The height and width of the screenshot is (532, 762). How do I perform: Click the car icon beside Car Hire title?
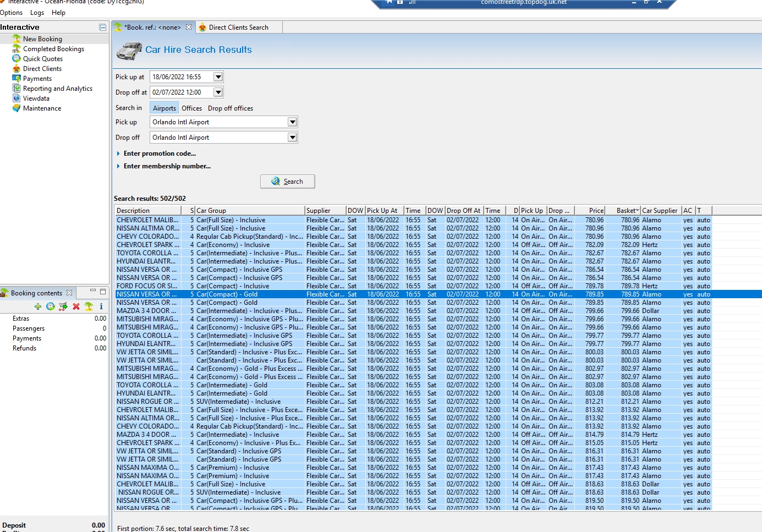pos(129,51)
